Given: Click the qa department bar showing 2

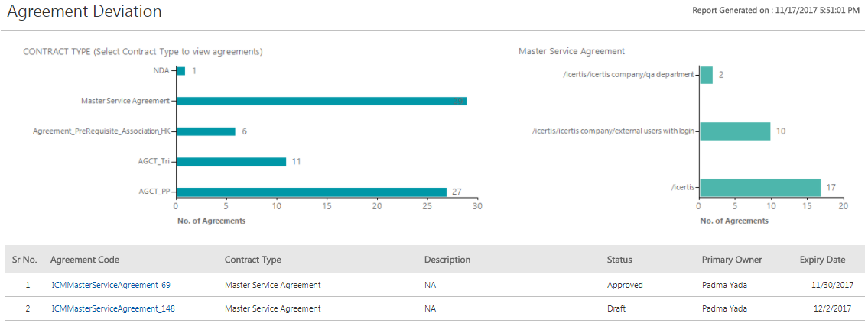Looking at the screenshot, I should tap(706, 75).
